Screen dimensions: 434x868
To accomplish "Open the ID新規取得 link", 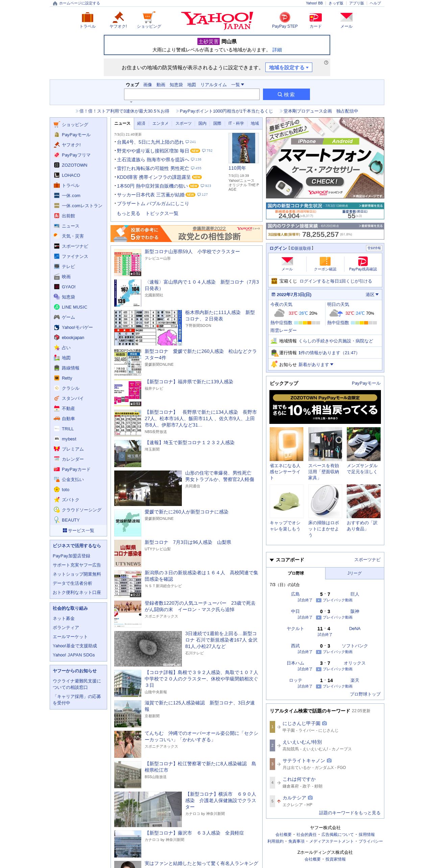I will tap(301, 248).
